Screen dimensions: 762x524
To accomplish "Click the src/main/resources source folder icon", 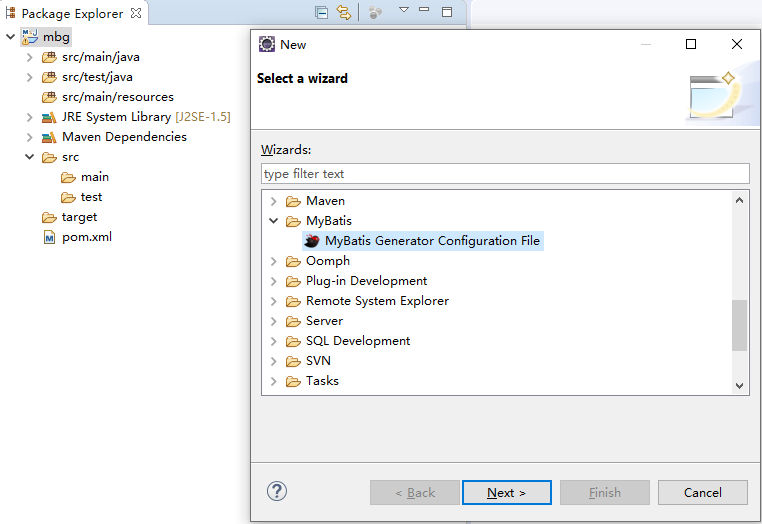I will (x=49, y=97).
